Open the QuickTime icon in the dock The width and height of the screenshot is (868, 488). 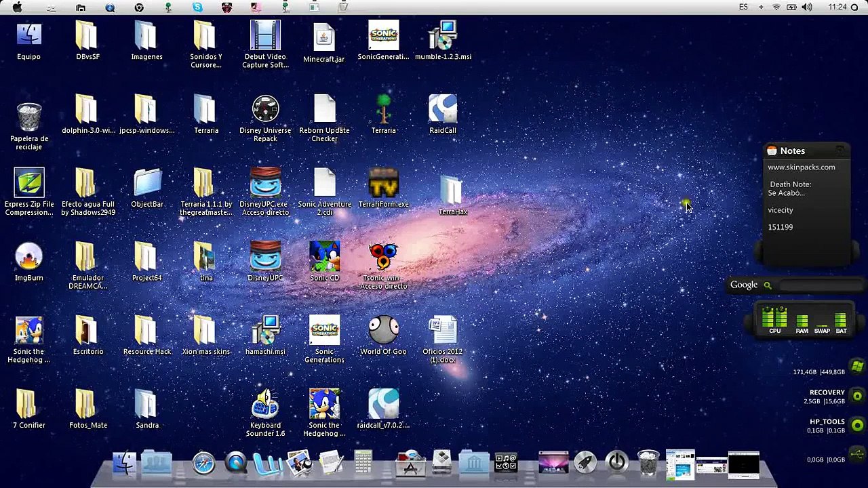coord(236,463)
